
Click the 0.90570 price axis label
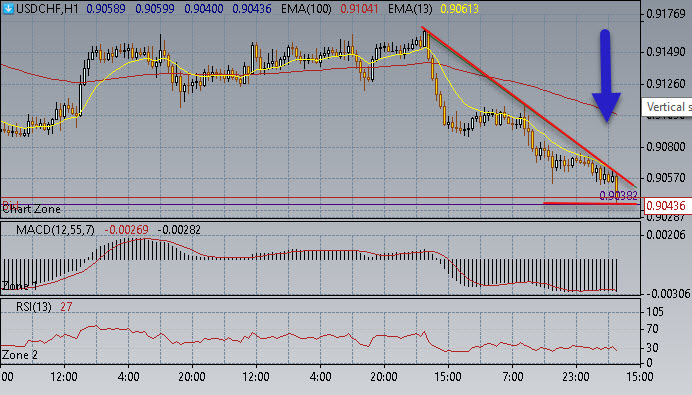[666, 178]
